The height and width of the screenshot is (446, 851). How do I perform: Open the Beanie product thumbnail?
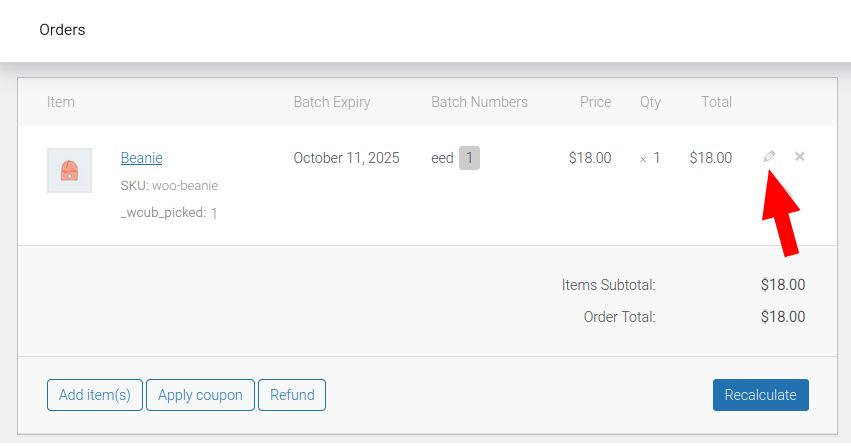click(69, 170)
